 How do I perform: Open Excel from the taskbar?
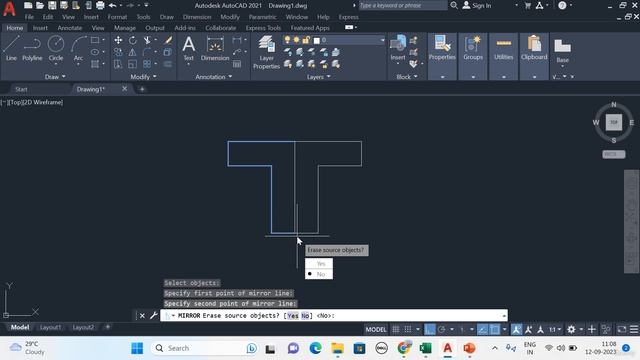425,348
